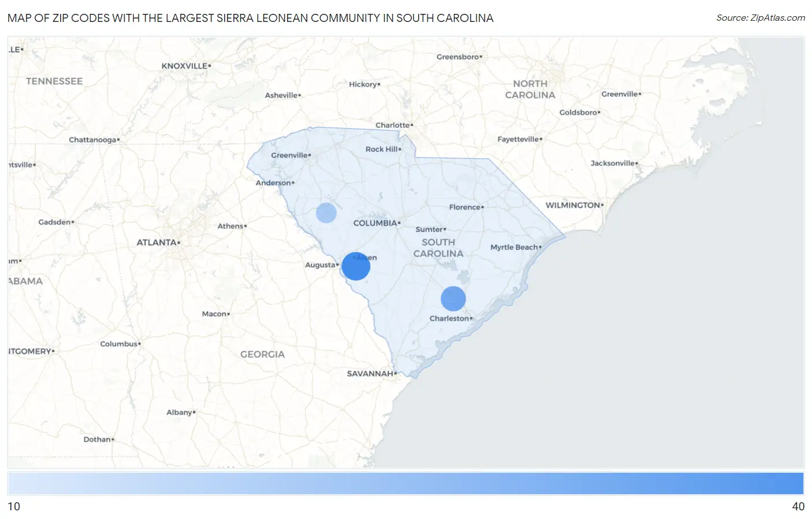Click the Source: ZipAtlas.com text
The width and height of the screenshot is (812, 519).
tap(761, 18)
